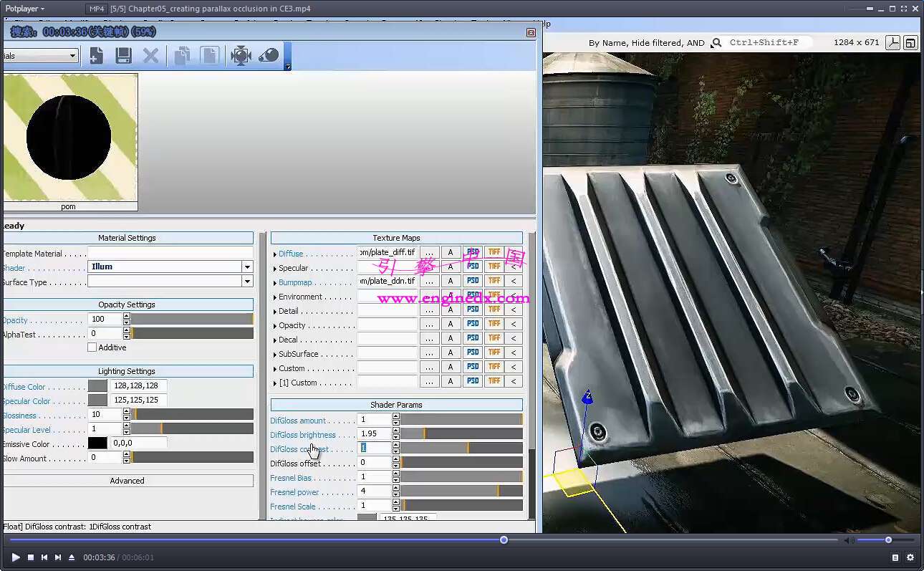
Task: Click the Glossiness slider bar
Action: (192, 414)
